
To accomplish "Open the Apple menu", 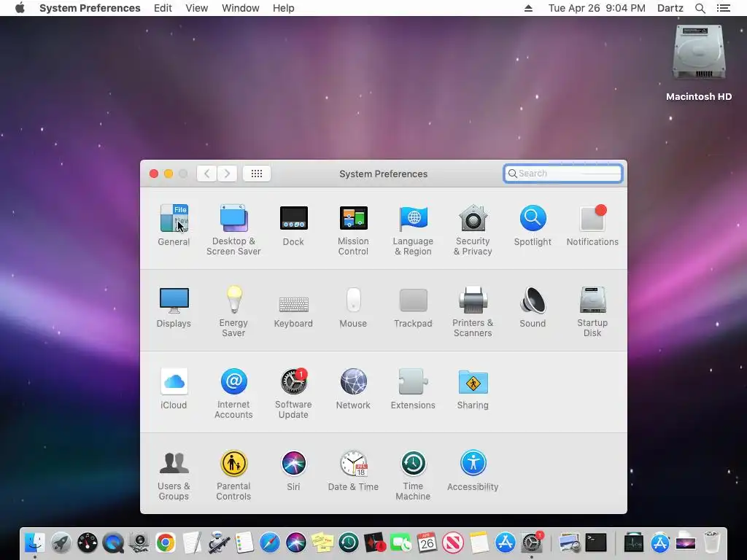I will tap(20, 8).
